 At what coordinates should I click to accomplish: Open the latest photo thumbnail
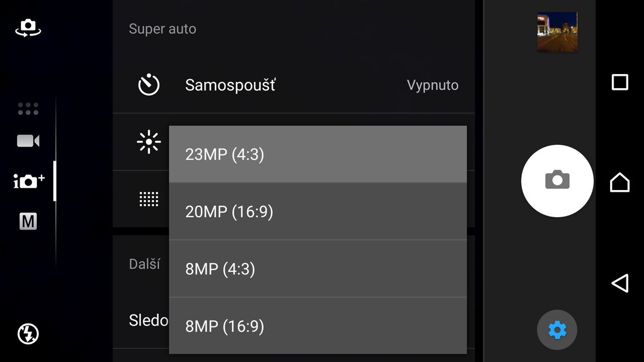point(557,32)
